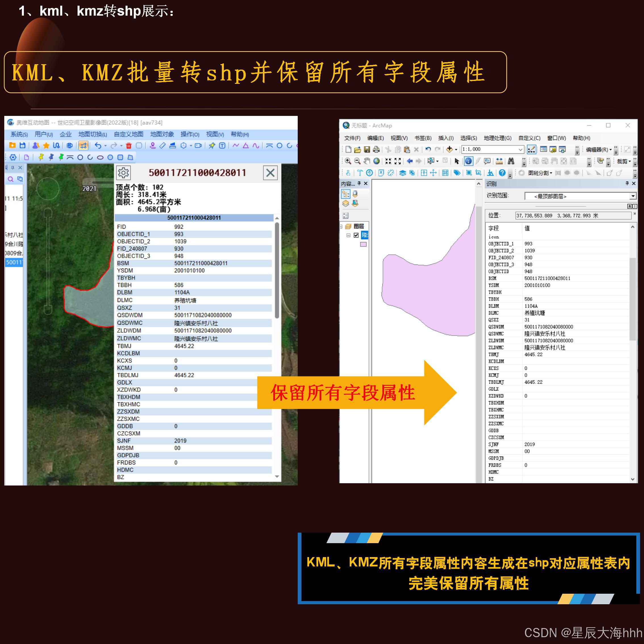
Task: Open the 识别范围 layer dropdown
Action: [632, 196]
